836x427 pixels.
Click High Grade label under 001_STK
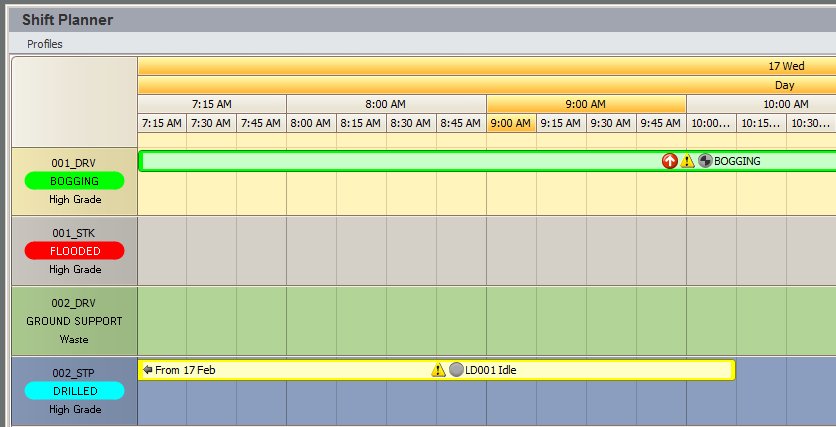pos(75,269)
